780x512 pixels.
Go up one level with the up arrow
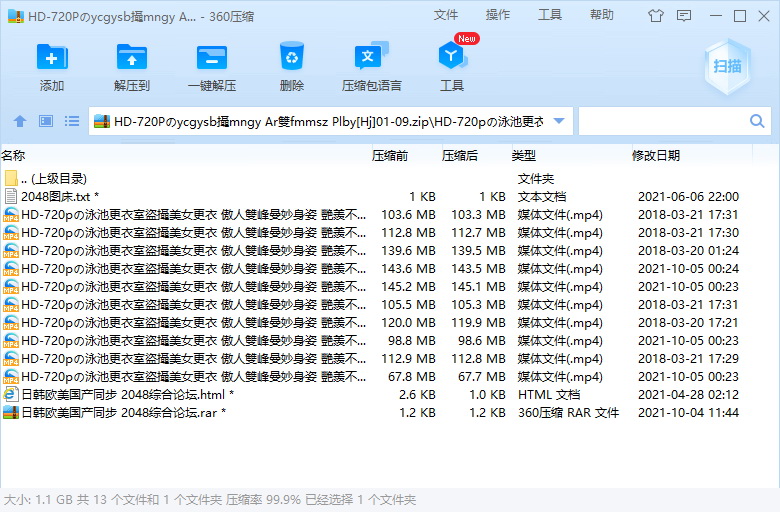(x=20, y=121)
